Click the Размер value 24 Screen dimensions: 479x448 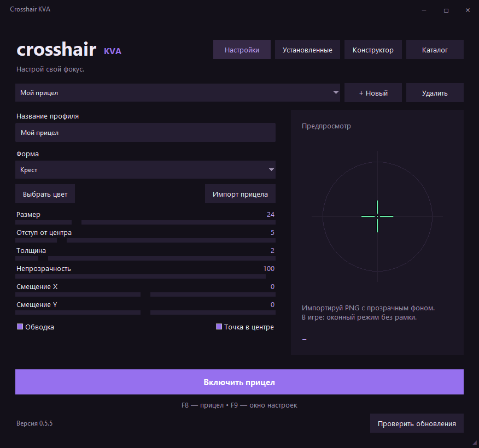tap(270, 214)
